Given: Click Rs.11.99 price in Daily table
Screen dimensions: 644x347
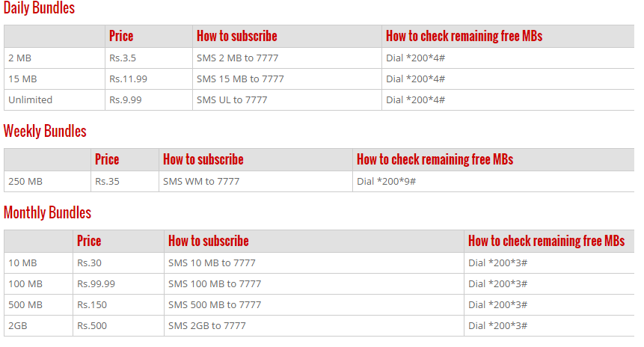Looking at the screenshot, I should point(149,79).
